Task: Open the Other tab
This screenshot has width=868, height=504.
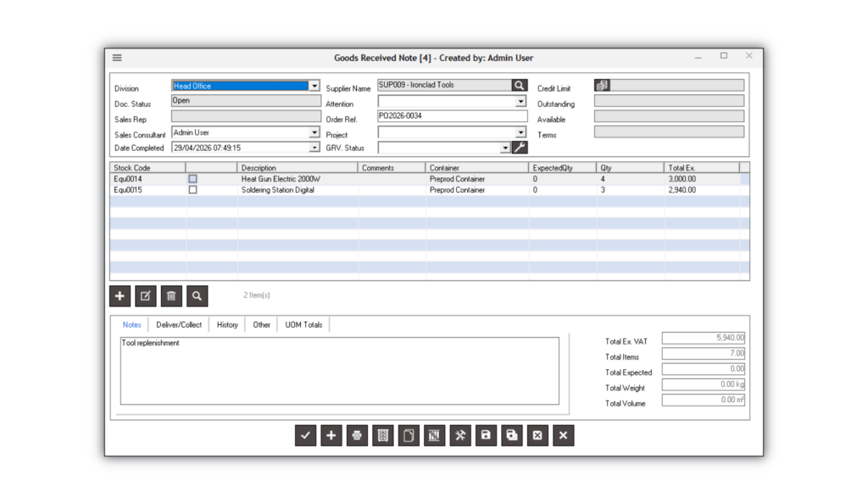Action: coord(261,325)
